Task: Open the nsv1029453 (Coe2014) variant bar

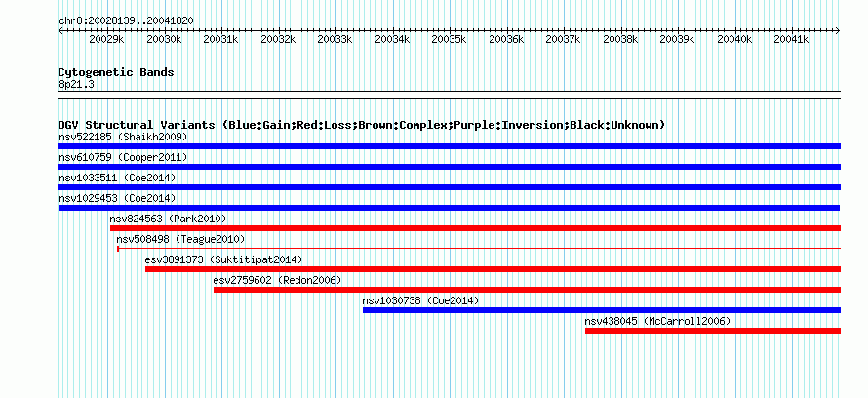Action: tap(449, 208)
